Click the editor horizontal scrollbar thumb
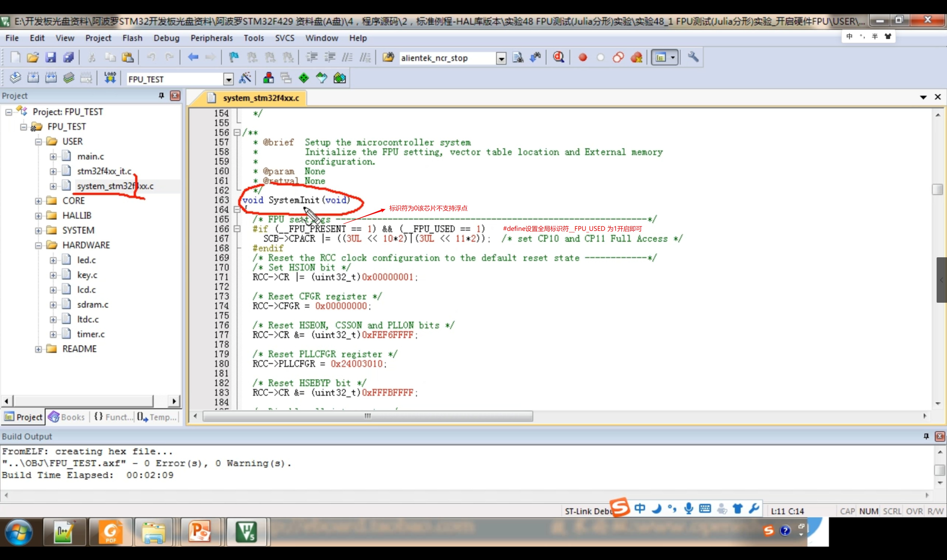Viewport: 947px width, 560px height. click(367, 416)
